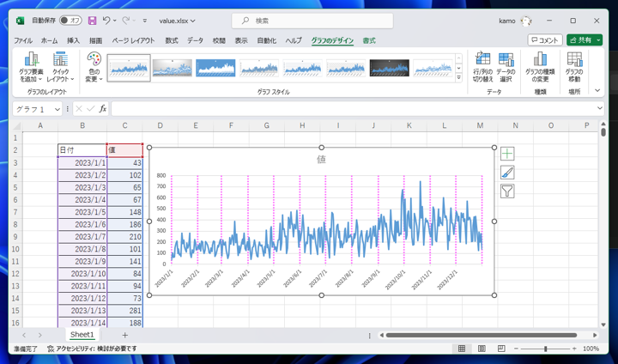Screen dimensions: 618x364
Task: Open the chart filter funnel button
Action: (x=507, y=191)
